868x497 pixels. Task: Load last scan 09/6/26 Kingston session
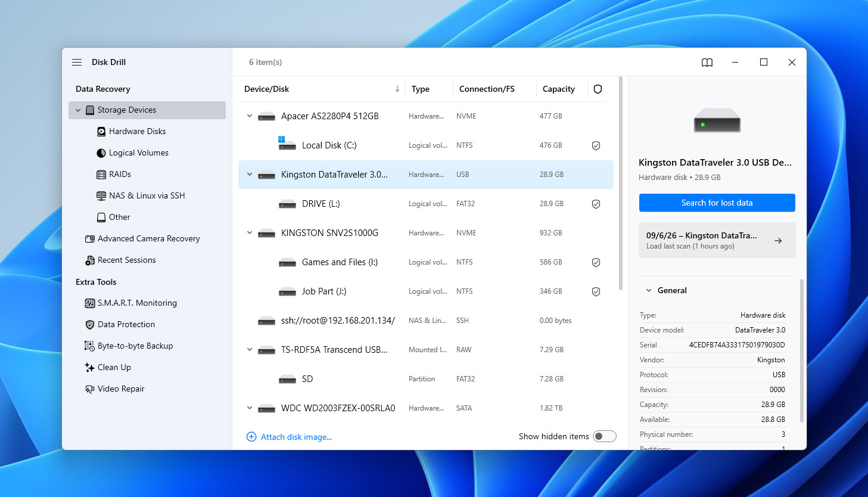717,240
